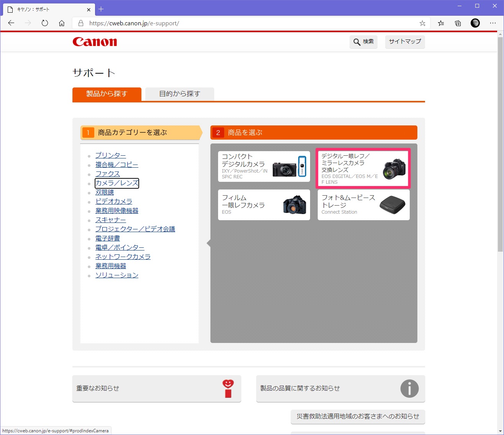The width and height of the screenshot is (504, 435).
Task: Click the 検索 search button
Action: coord(363,42)
